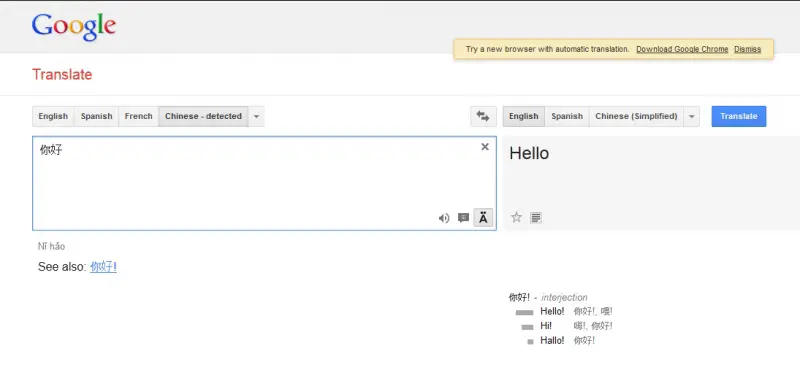This screenshot has width=800, height=370.
Task: Click the Nǐ hǎo romanization text
Action: [x=52, y=246]
